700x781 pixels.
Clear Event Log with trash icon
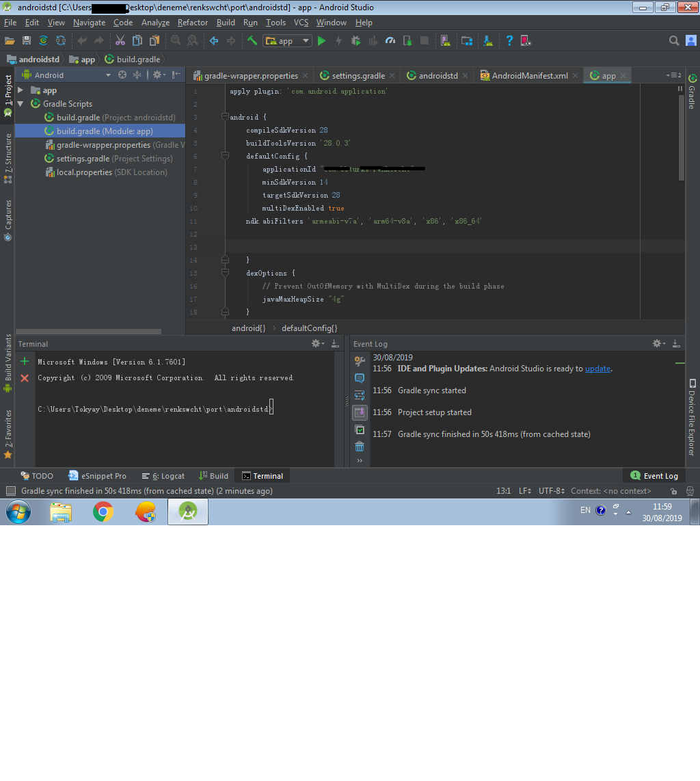pyautogui.click(x=360, y=447)
